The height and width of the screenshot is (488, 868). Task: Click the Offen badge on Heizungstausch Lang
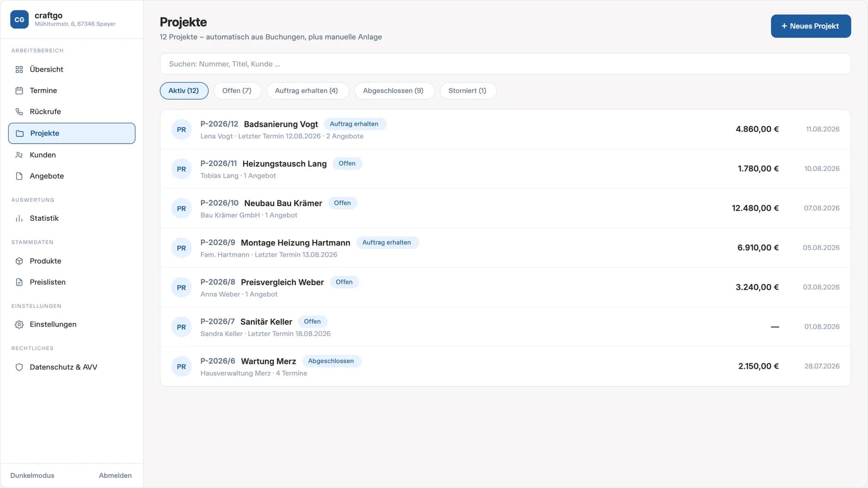click(x=347, y=164)
